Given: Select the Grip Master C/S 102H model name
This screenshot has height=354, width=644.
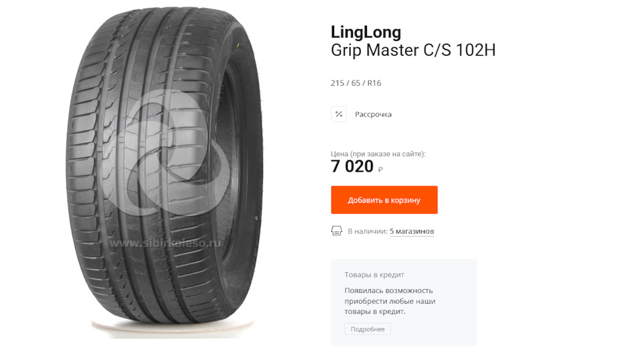Looking at the screenshot, I should pos(413,50).
